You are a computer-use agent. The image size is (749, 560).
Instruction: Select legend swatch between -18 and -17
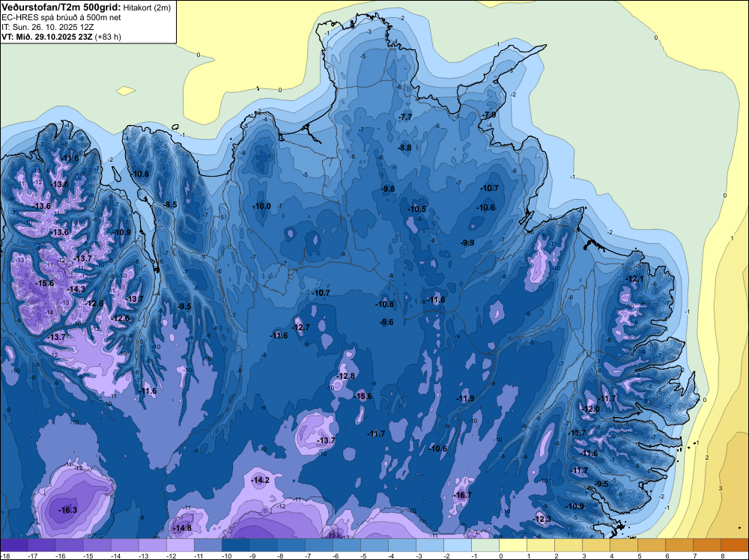coord(14,545)
